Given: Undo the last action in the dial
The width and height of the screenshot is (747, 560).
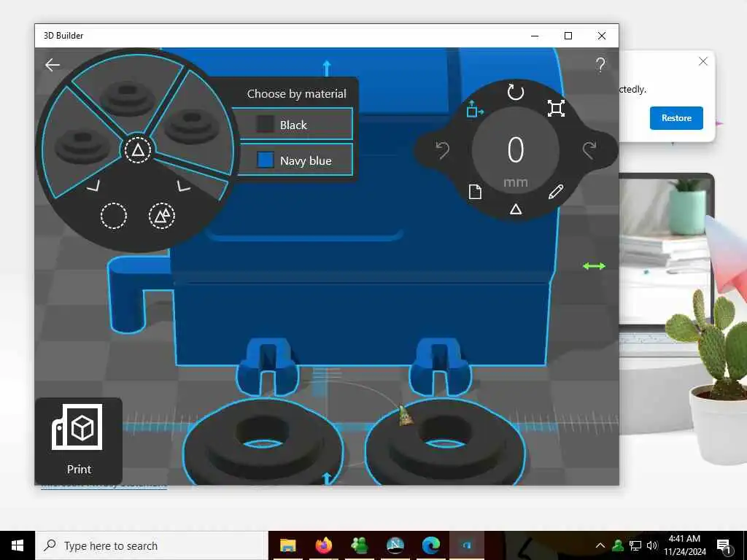Looking at the screenshot, I should coord(443,150).
